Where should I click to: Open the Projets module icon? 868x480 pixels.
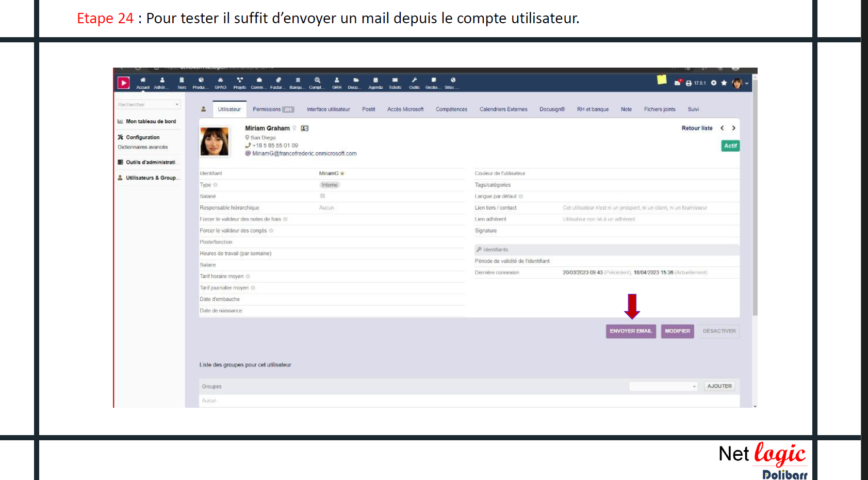click(x=239, y=83)
